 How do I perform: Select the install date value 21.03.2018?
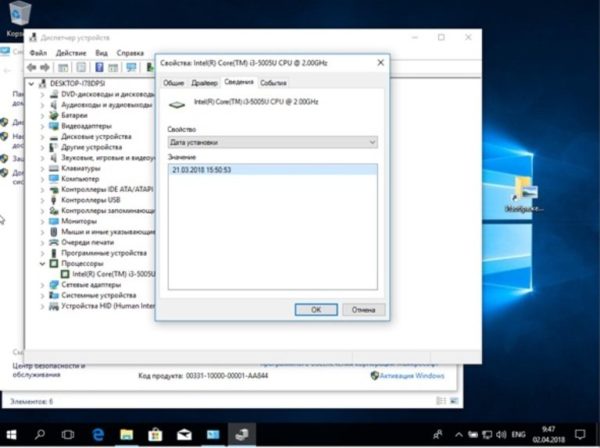click(x=272, y=170)
